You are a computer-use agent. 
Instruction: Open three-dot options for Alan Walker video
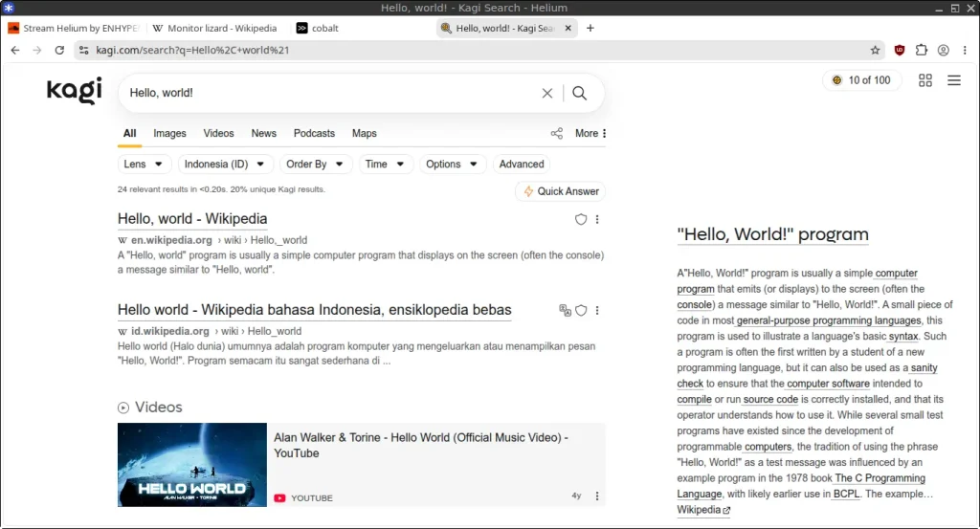(x=597, y=496)
